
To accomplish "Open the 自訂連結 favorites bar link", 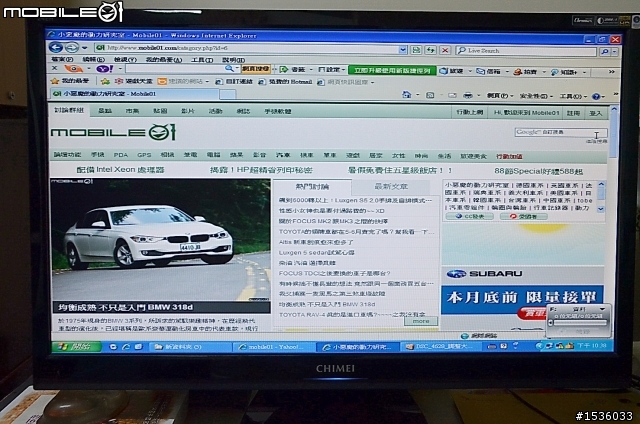I will 234,82.
